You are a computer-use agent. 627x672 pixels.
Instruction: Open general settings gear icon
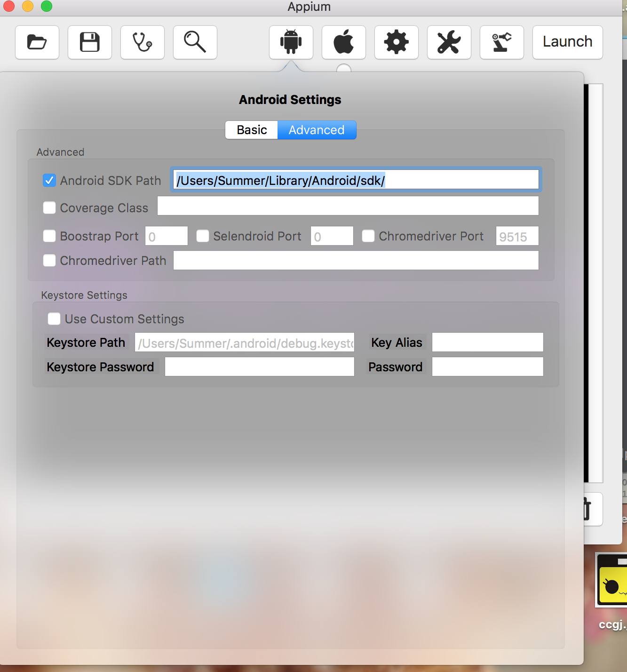click(x=396, y=42)
